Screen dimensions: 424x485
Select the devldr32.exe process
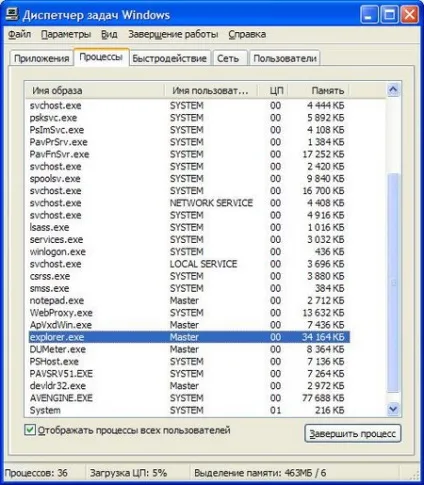189,386
